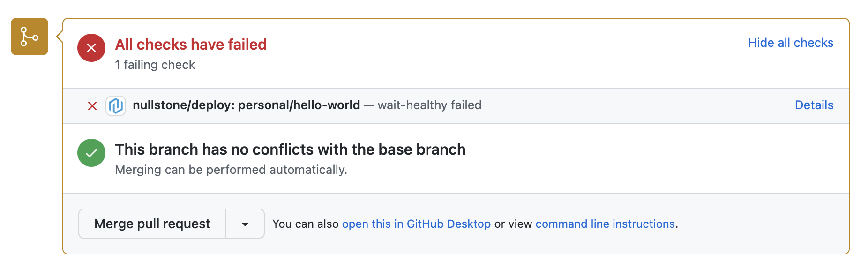The image size is (868, 269).
Task: Click the 1 failing check subtitle
Action: (155, 65)
